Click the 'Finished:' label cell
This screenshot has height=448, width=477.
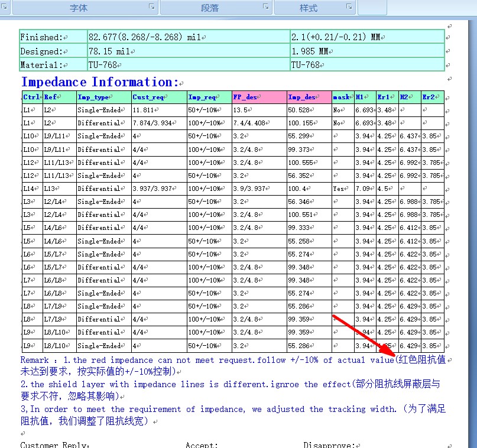[x=54, y=37]
